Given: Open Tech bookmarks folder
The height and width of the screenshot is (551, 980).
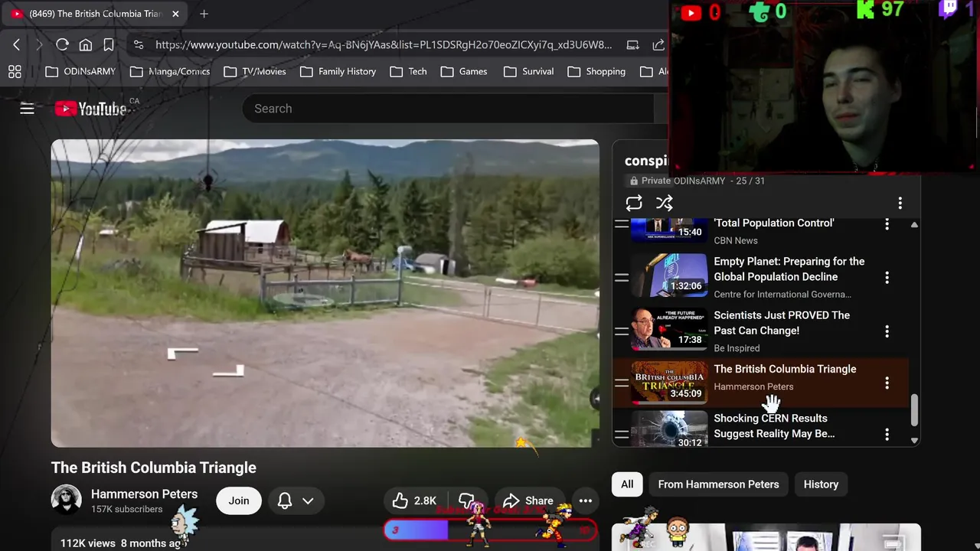Looking at the screenshot, I should (x=409, y=72).
